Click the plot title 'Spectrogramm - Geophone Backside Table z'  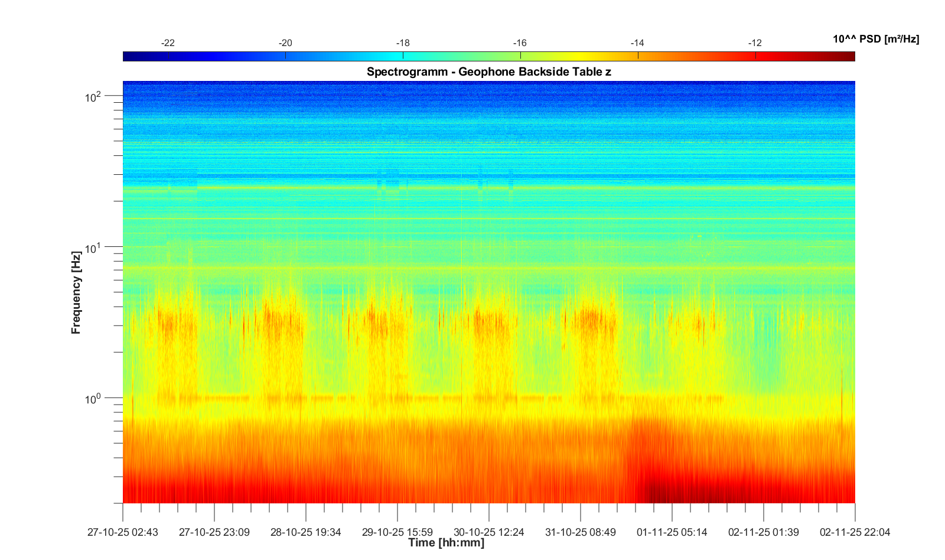(x=488, y=72)
